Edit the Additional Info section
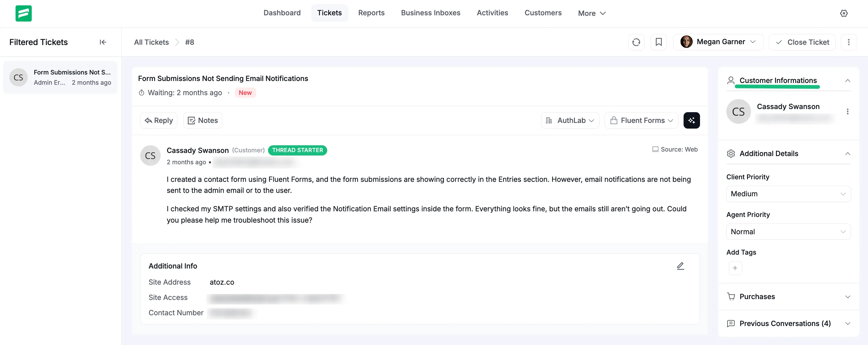The width and height of the screenshot is (868, 345). pyautogui.click(x=680, y=266)
